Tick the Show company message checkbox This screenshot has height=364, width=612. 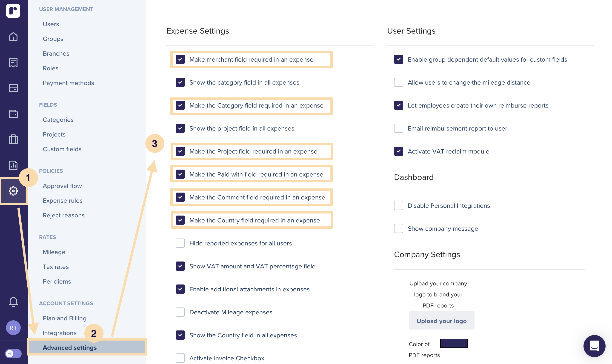398,228
